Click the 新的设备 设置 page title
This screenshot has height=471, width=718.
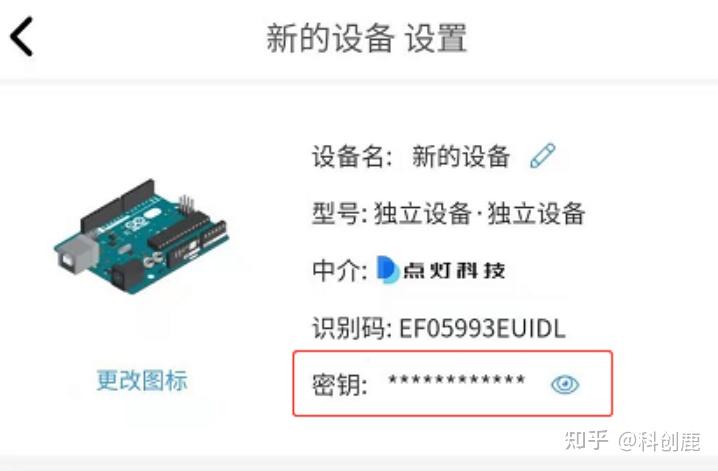(366, 38)
